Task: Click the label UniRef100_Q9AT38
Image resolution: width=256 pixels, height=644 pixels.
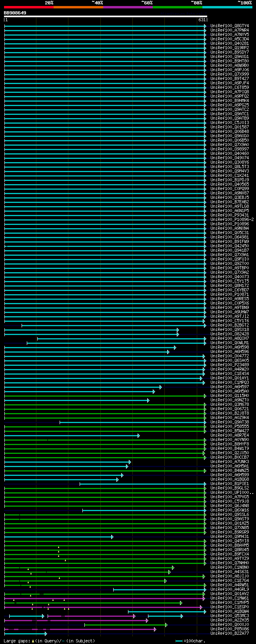Action: [x=230, y=422]
